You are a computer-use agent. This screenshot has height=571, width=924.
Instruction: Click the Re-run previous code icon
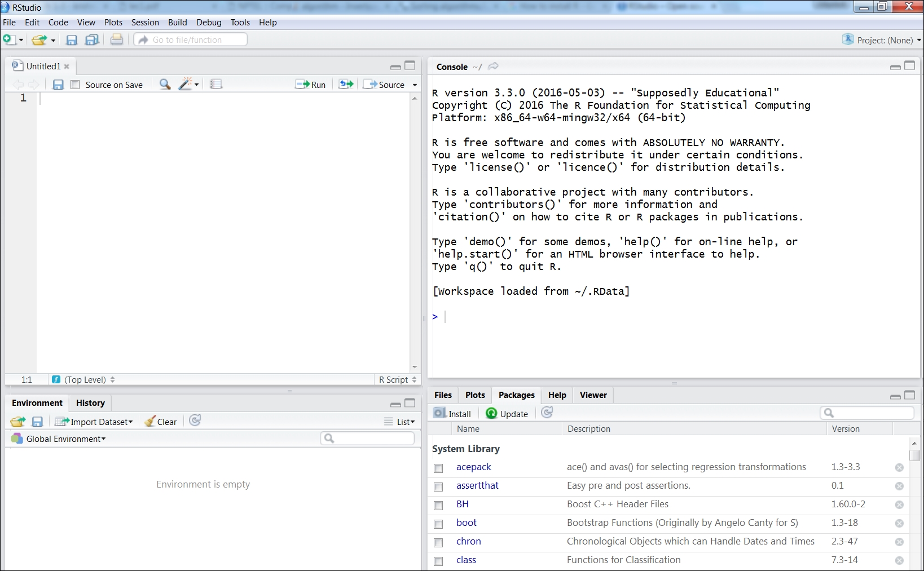[x=346, y=85]
